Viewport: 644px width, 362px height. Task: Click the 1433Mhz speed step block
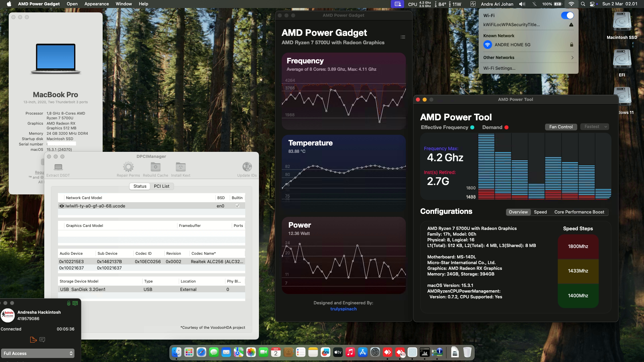point(578,270)
